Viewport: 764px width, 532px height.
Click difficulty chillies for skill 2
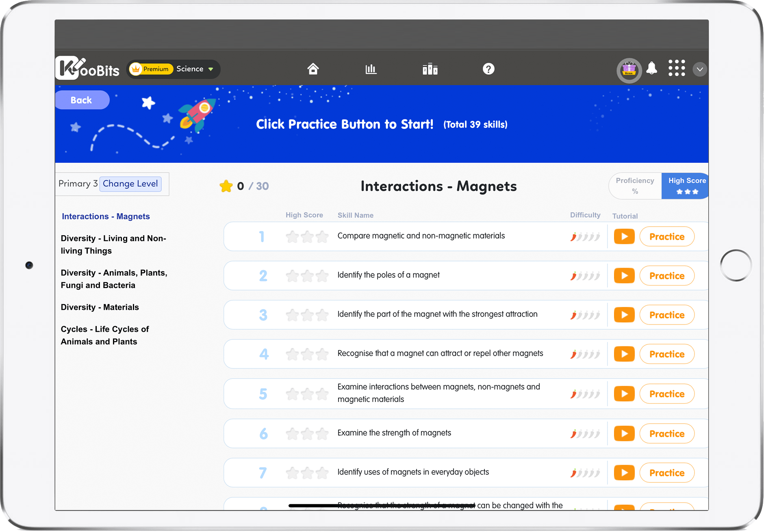585,276
